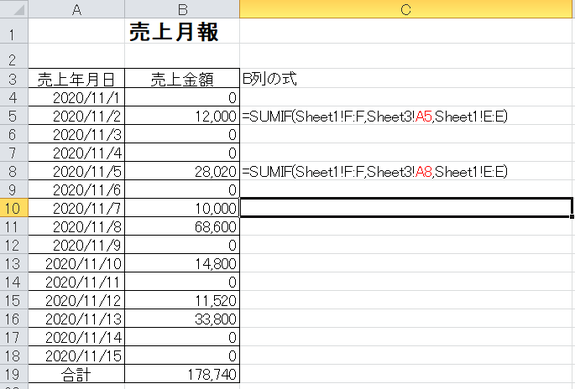Select sales amount 14,800

tap(182, 263)
